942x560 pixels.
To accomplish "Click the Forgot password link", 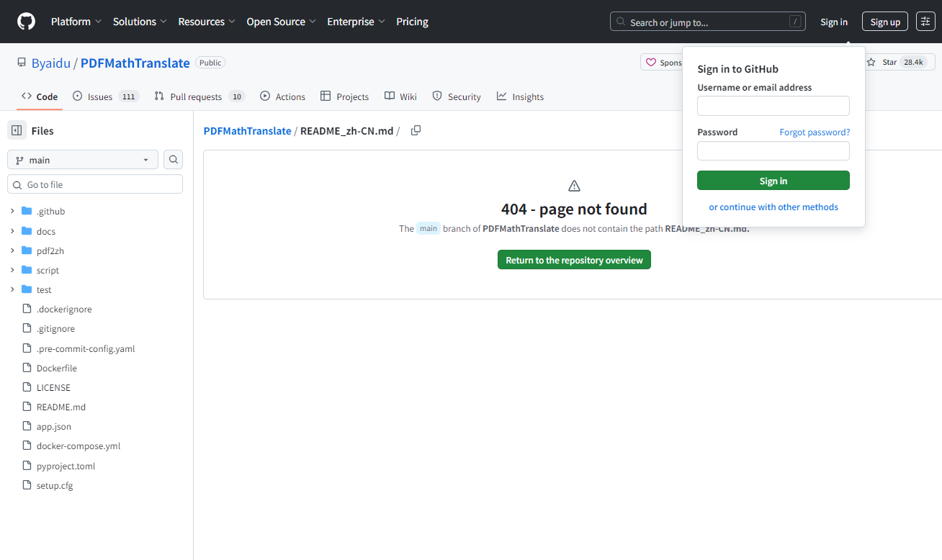I will (x=815, y=132).
